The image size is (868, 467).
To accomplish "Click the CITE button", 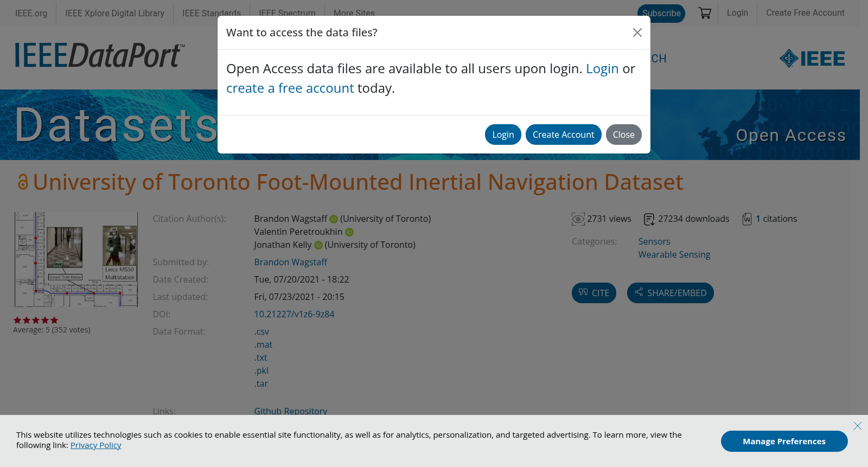I will point(593,293).
